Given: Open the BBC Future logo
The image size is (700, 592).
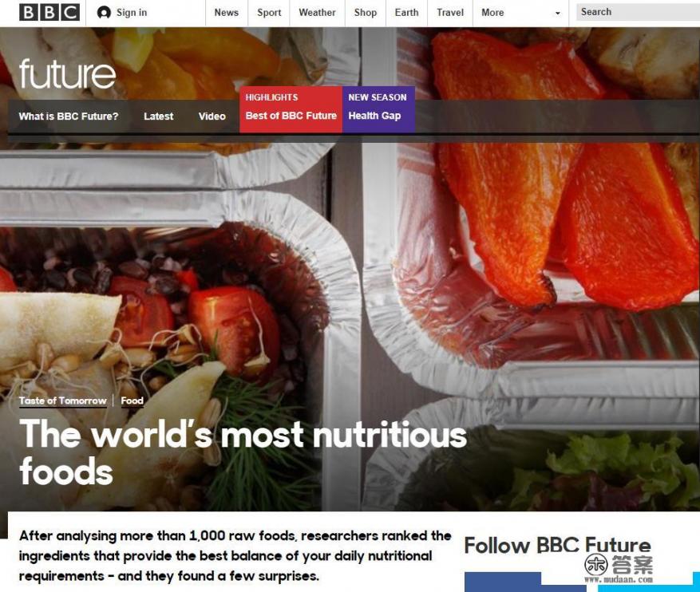Looking at the screenshot, I should click(x=67, y=74).
